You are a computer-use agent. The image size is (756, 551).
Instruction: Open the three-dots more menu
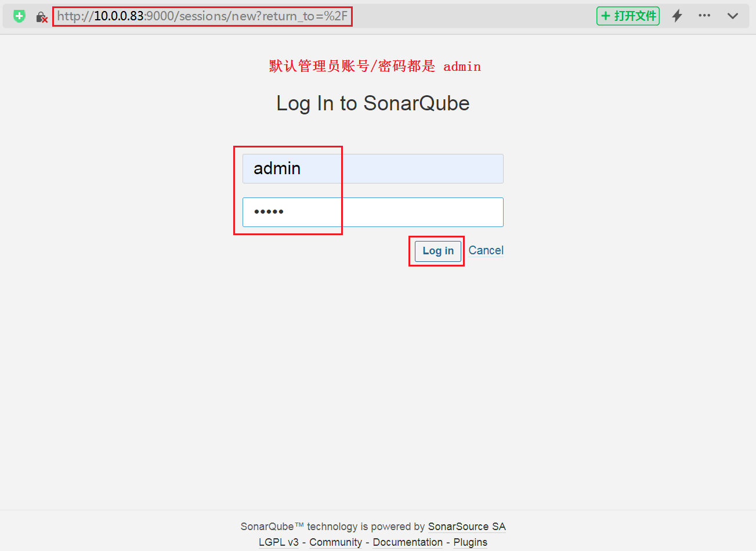tap(704, 16)
